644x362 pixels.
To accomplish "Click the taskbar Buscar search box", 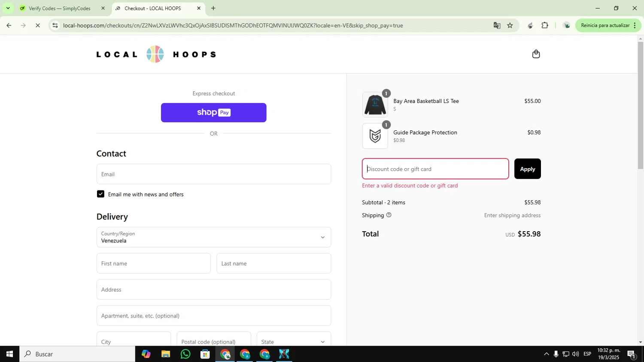I will [x=77, y=354].
